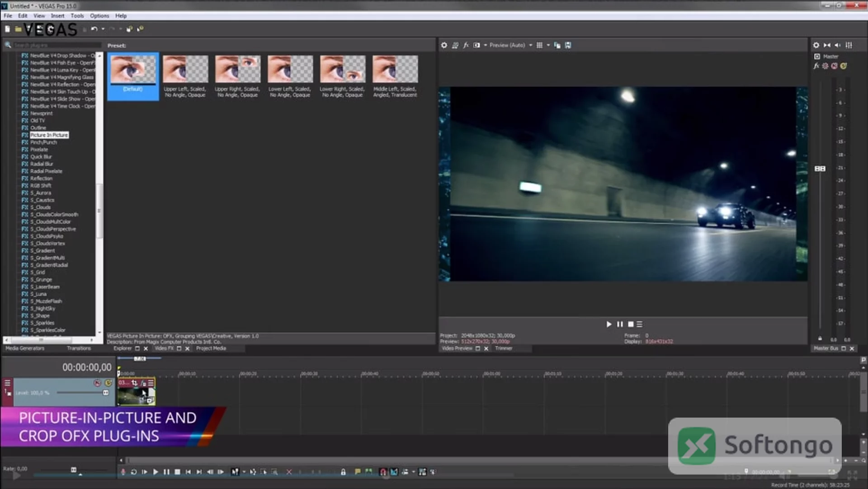Image resolution: width=868 pixels, height=489 pixels.
Task: Open the Insert menu
Action: [x=57, y=16]
